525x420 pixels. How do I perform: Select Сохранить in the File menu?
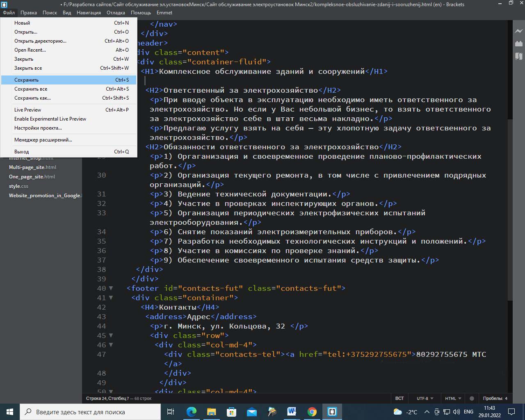tap(27, 80)
